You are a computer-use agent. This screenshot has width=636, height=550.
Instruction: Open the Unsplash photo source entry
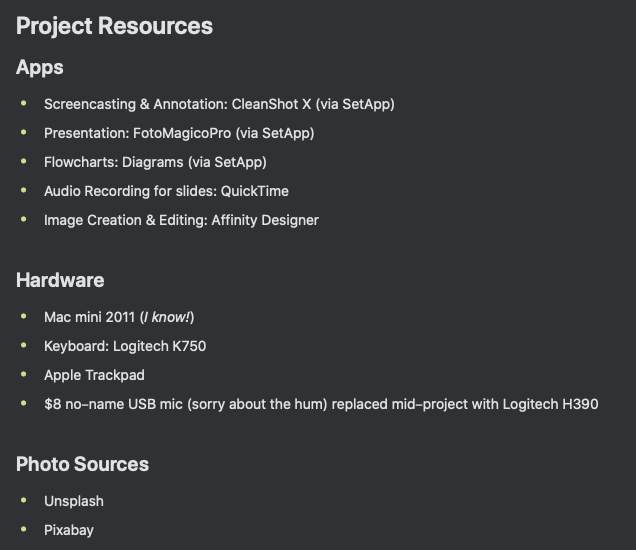point(74,501)
